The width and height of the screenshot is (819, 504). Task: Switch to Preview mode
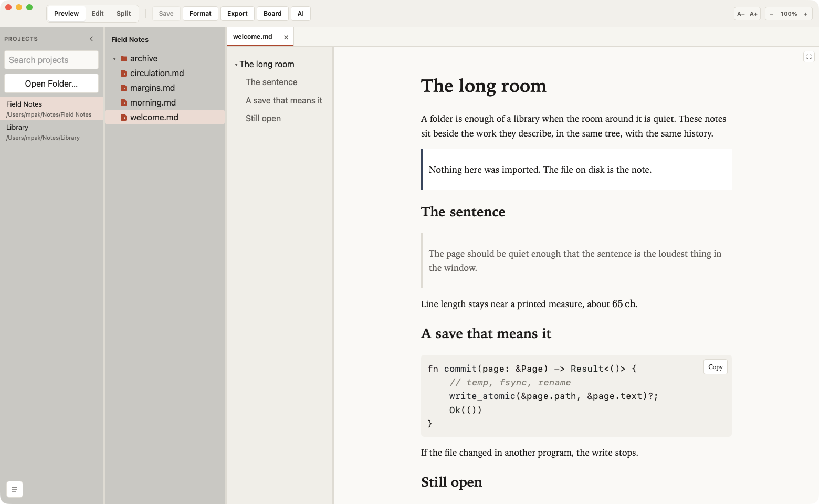[66, 14]
